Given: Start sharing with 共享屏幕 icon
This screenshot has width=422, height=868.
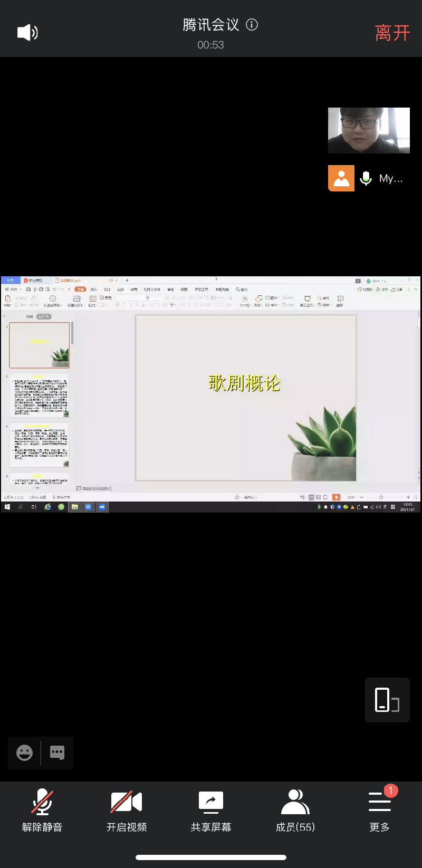Looking at the screenshot, I should pos(211,810).
